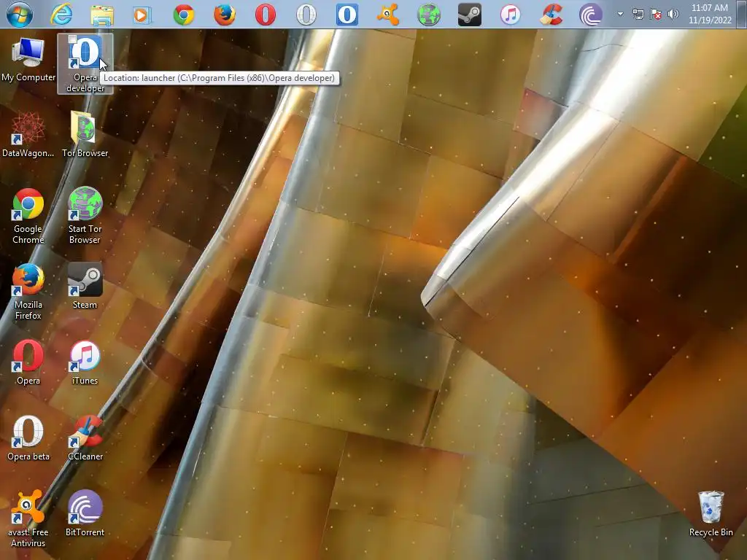Open red Opera icon in taskbar

[265, 15]
